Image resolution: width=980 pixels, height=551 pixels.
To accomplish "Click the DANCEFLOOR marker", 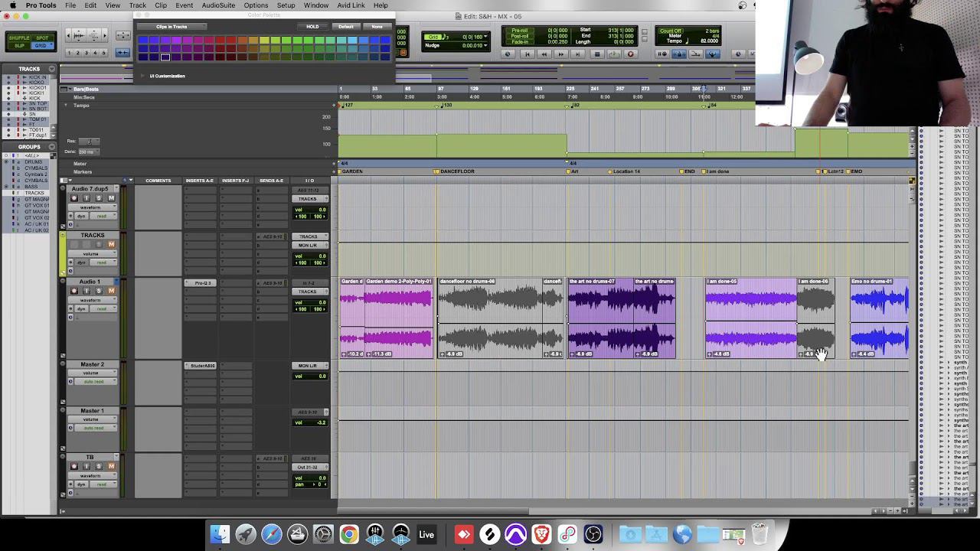I will [457, 171].
